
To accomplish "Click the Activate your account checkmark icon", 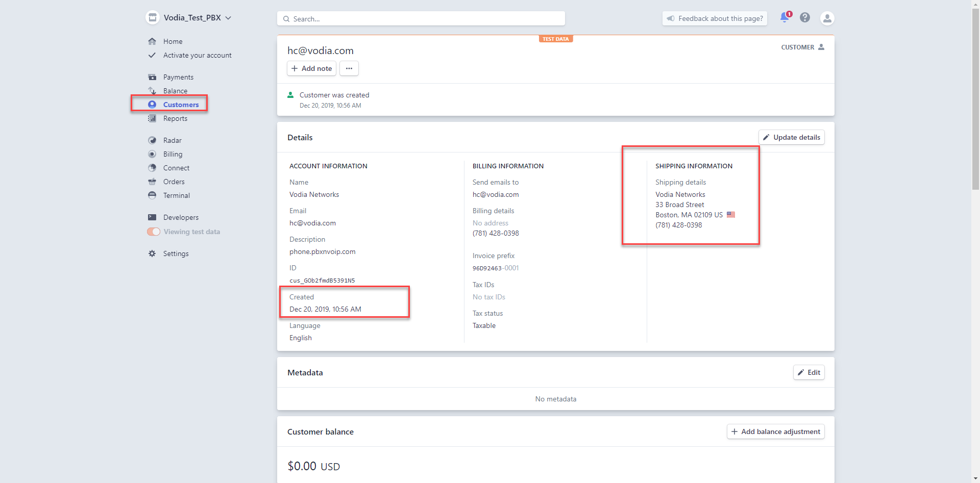I will (152, 55).
